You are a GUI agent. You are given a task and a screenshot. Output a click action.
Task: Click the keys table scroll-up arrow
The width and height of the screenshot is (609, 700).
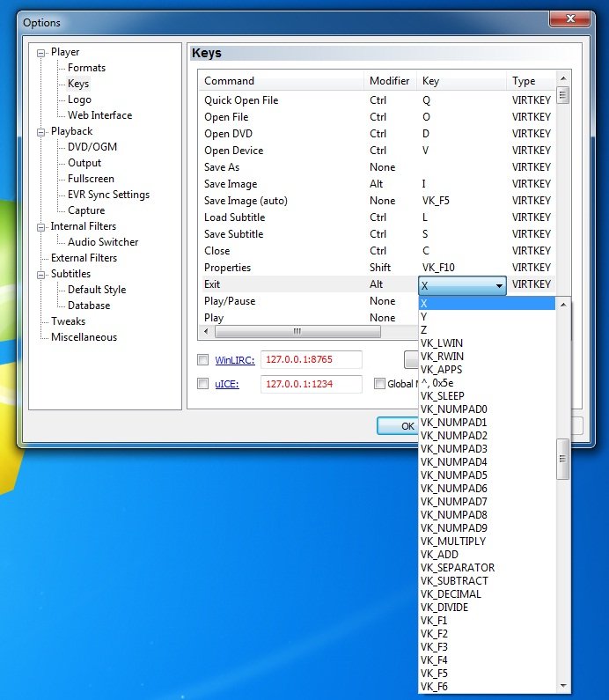(x=563, y=78)
